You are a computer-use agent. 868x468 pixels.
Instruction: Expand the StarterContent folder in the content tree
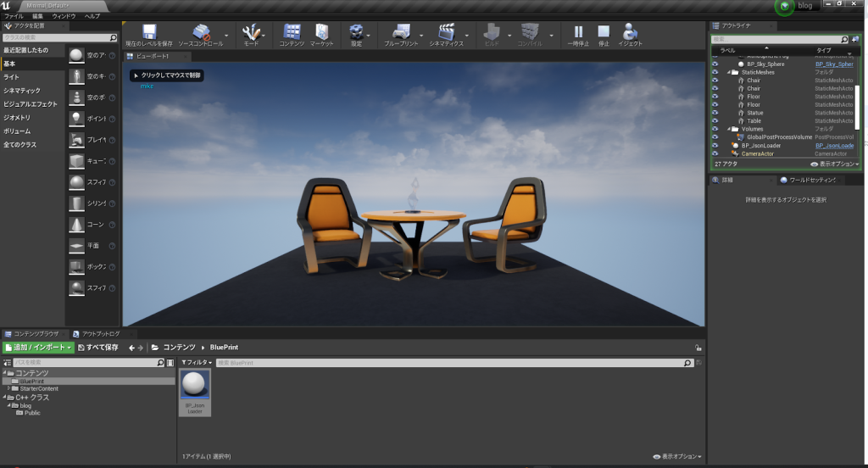pos(8,389)
